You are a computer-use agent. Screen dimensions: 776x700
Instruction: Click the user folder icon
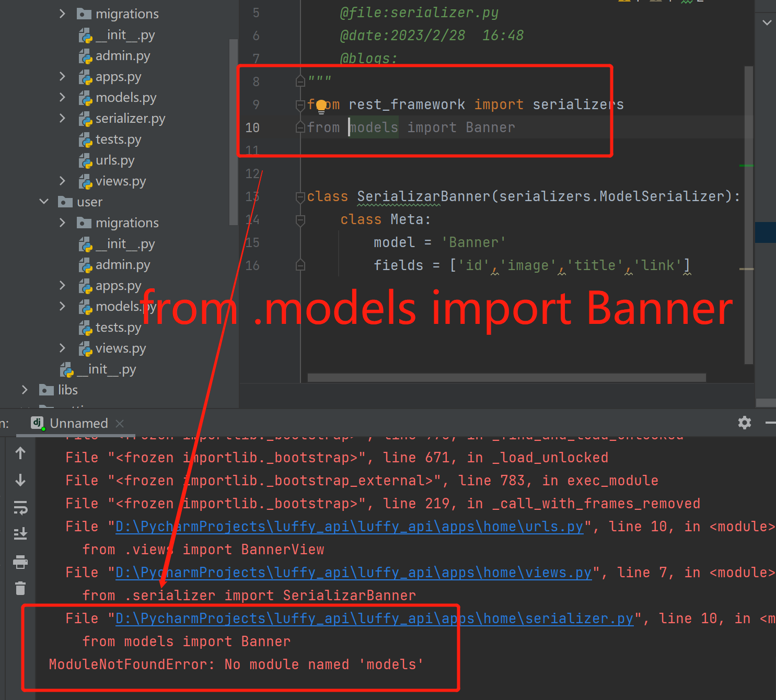(65, 202)
